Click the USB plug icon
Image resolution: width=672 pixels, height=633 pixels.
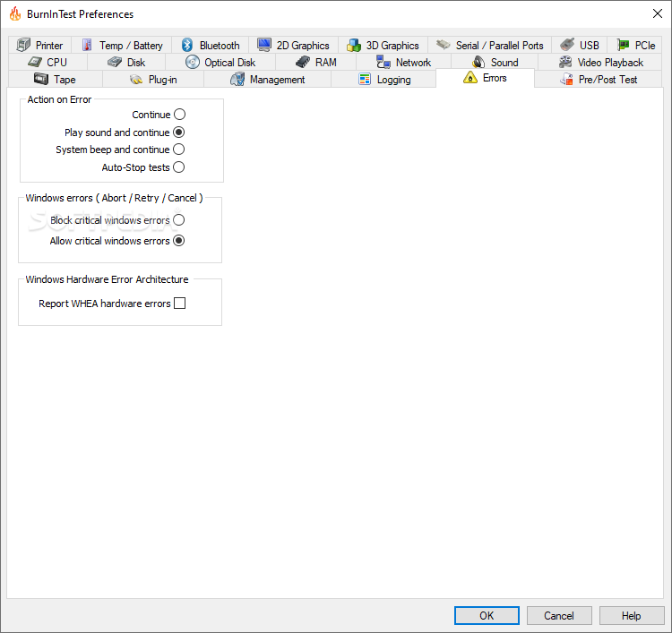[x=567, y=45]
